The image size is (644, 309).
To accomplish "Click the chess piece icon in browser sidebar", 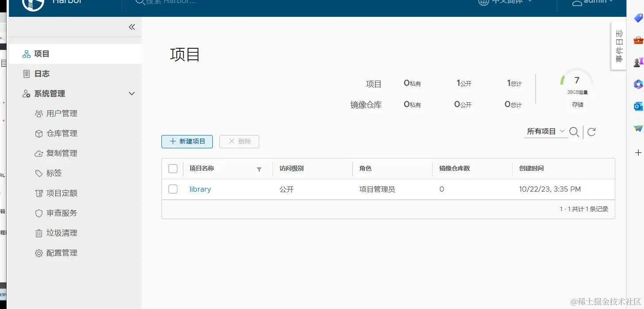I will coord(638,62).
